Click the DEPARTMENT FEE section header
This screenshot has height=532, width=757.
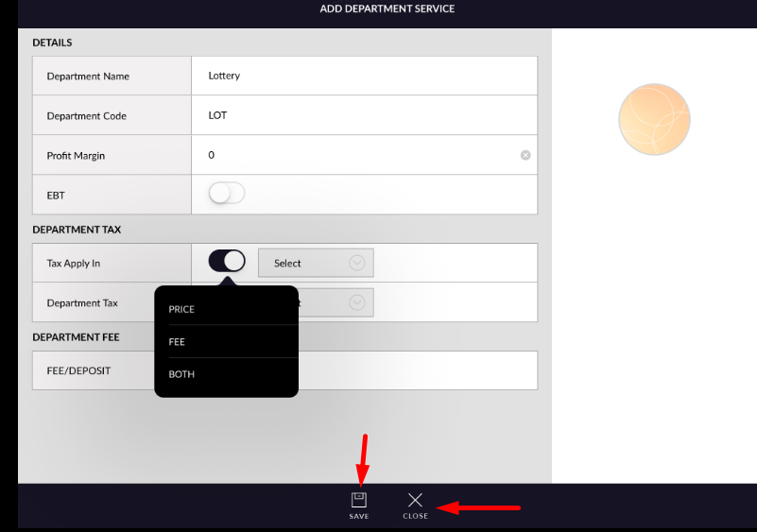coord(77,337)
